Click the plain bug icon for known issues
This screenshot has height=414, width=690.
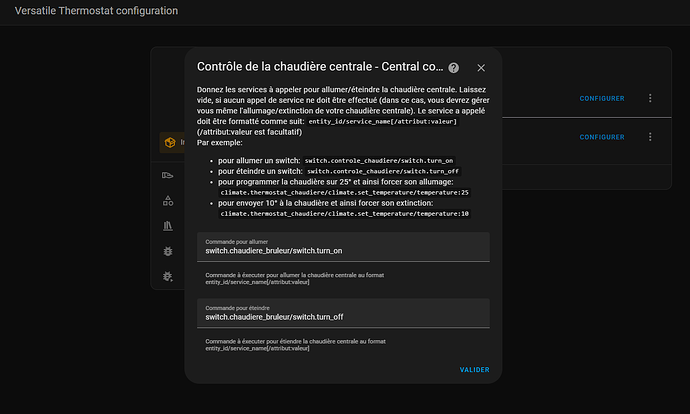[168, 251]
